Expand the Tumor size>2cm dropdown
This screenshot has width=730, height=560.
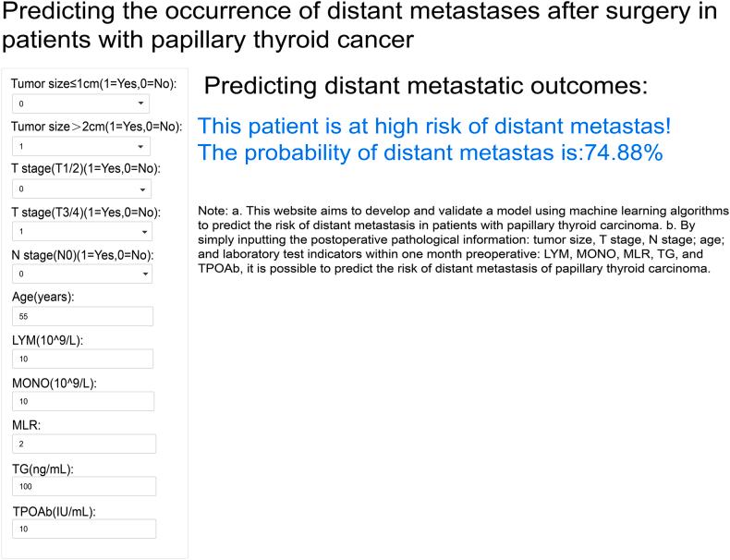(x=79, y=147)
